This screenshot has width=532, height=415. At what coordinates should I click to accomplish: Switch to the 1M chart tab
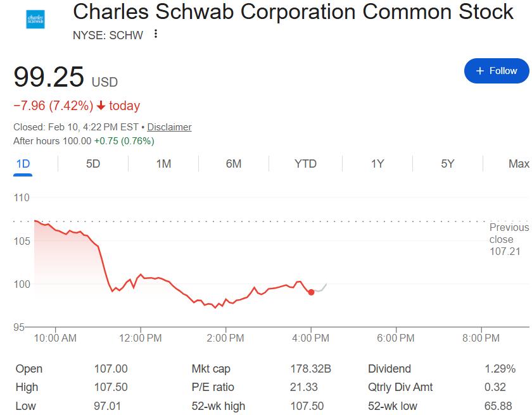163,164
